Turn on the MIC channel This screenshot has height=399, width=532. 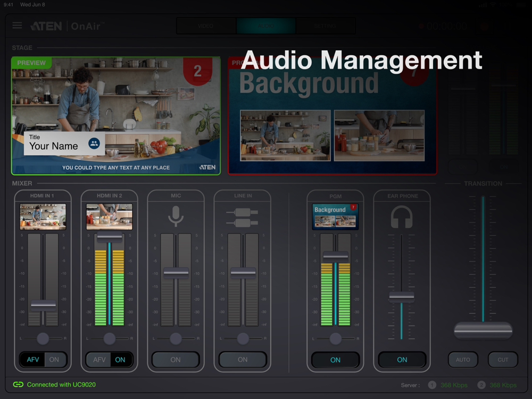pos(176,360)
